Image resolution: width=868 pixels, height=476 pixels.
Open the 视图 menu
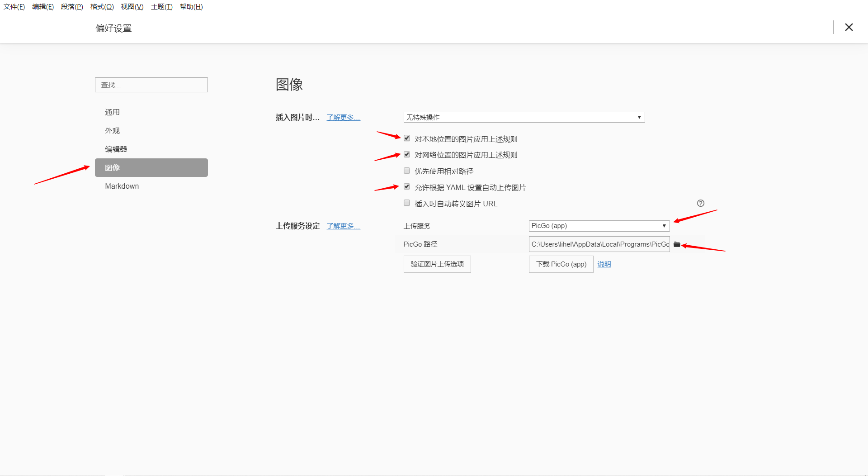point(132,7)
